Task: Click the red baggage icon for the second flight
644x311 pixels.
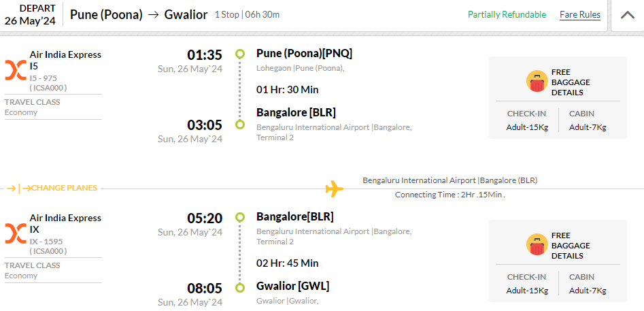Action: [x=537, y=244]
